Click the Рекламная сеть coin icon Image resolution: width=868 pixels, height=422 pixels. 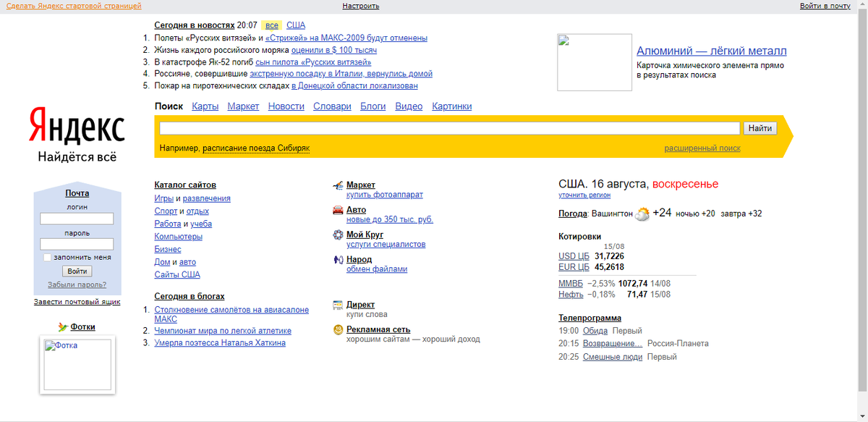338,329
